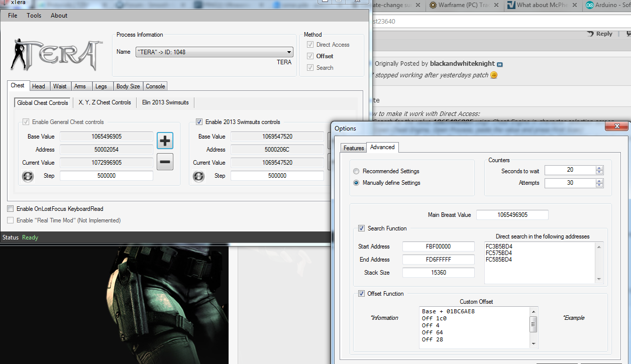Uncheck Enable 2013 Swimsuits controls
The height and width of the screenshot is (364, 631).
coord(199,122)
